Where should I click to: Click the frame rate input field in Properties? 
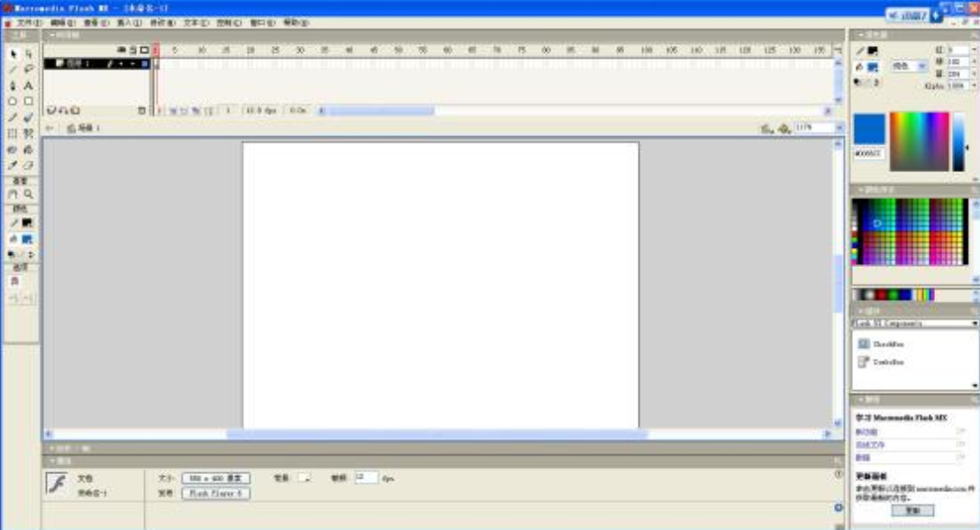[367, 478]
